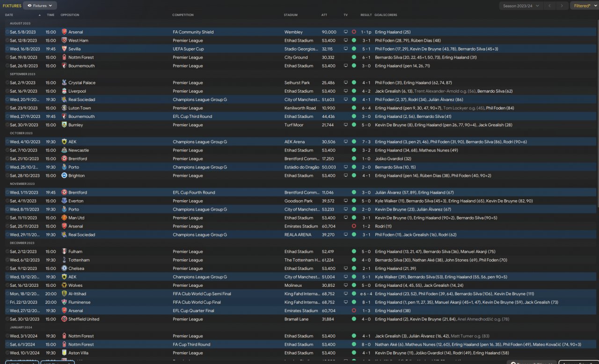Go to the previous season with the left arrow
Screen dimensions: 599x364
[x=550, y=6]
